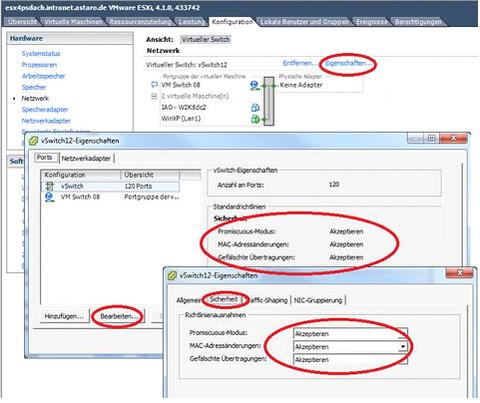Close the back vSwitch12-Eigenschaften dialog
480x403 pixels.
[x=453, y=138]
